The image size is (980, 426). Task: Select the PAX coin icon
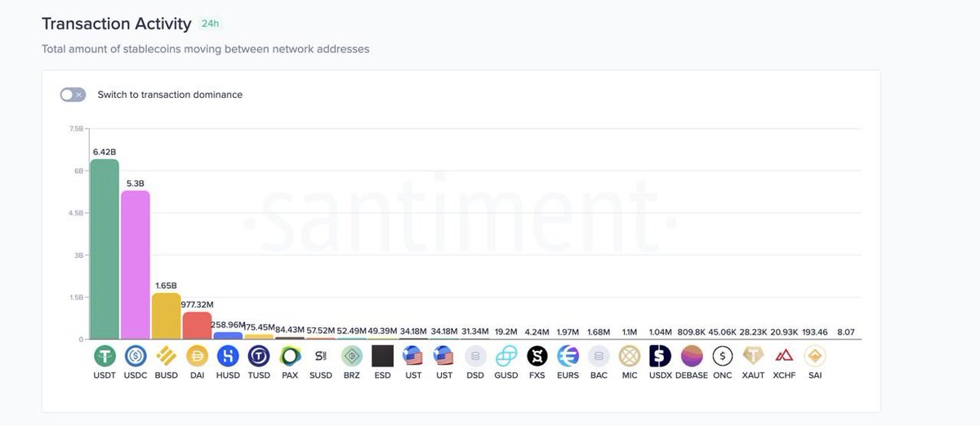tap(290, 356)
